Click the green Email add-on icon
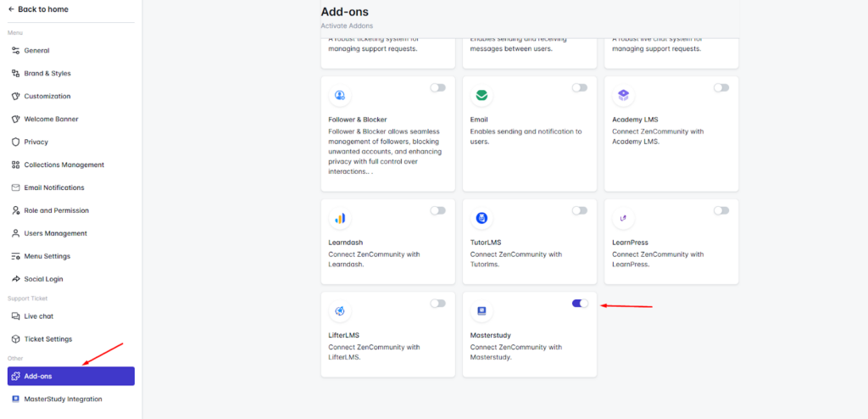Screen dimensions: 868x419 tap(481, 95)
